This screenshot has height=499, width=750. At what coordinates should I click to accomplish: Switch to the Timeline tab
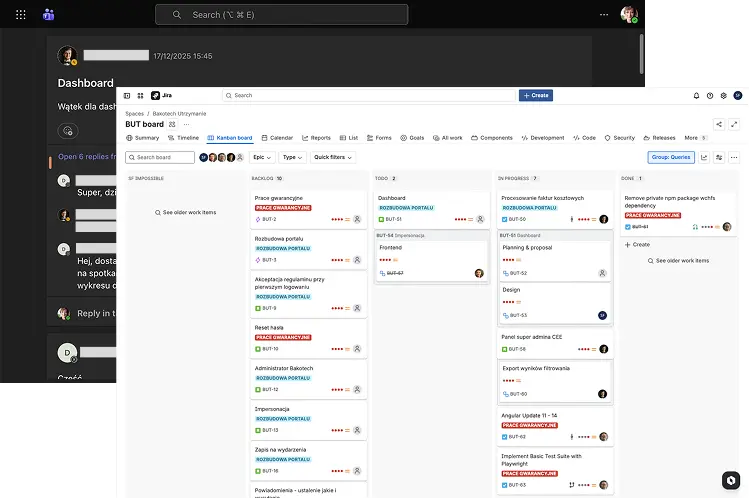[x=184, y=138]
